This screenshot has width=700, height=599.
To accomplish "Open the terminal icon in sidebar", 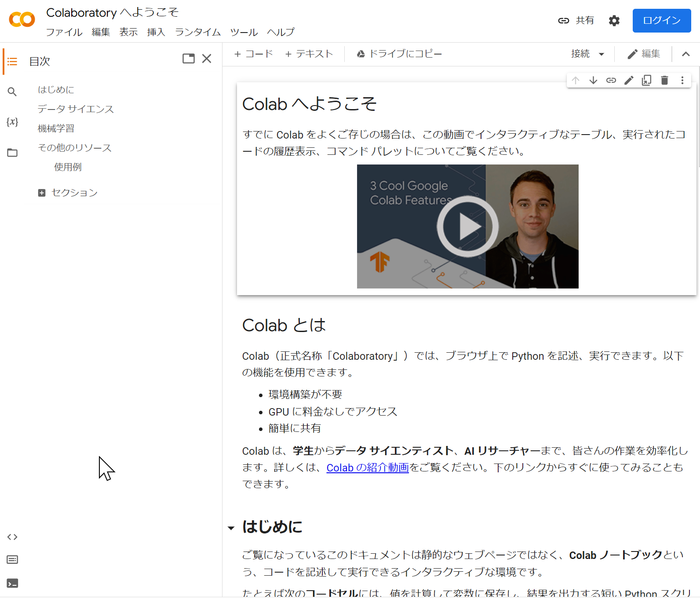I will 12,584.
